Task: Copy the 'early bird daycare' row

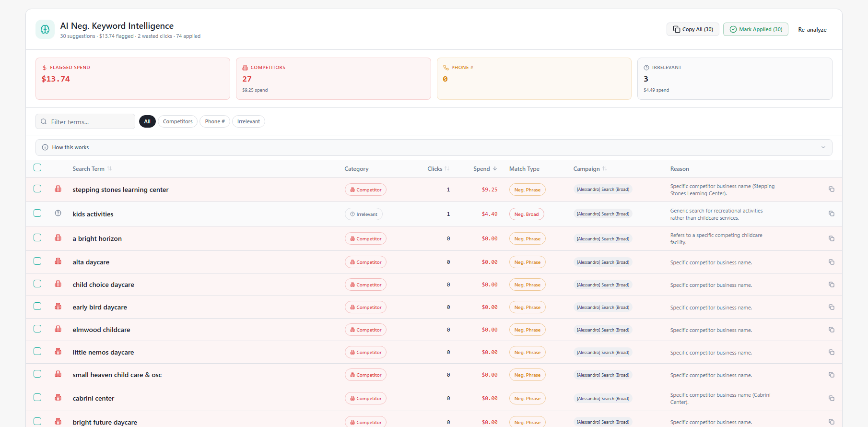Action: pos(832,307)
